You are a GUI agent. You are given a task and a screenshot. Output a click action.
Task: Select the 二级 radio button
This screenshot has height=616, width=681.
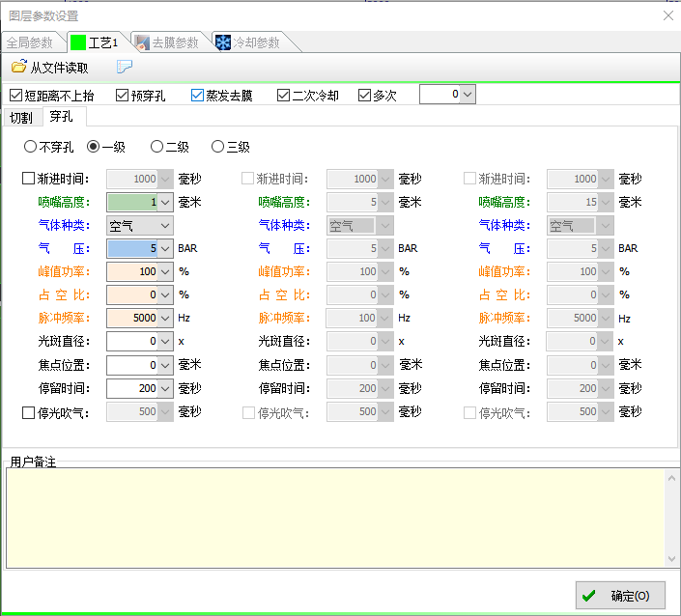[156, 147]
